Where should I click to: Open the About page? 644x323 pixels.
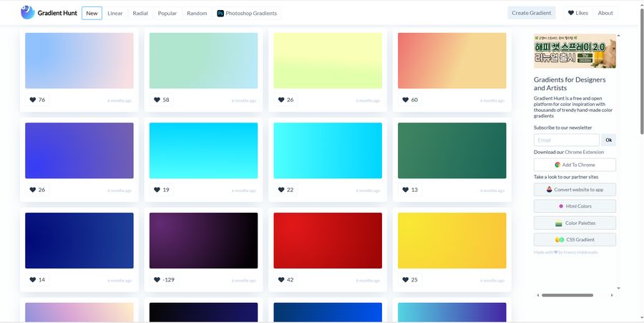(605, 13)
